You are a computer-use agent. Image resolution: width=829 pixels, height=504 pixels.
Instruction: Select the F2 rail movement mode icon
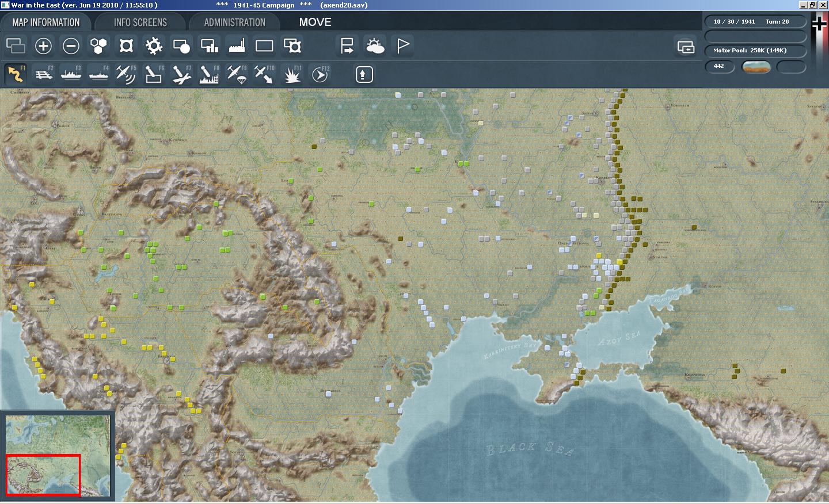point(43,75)
